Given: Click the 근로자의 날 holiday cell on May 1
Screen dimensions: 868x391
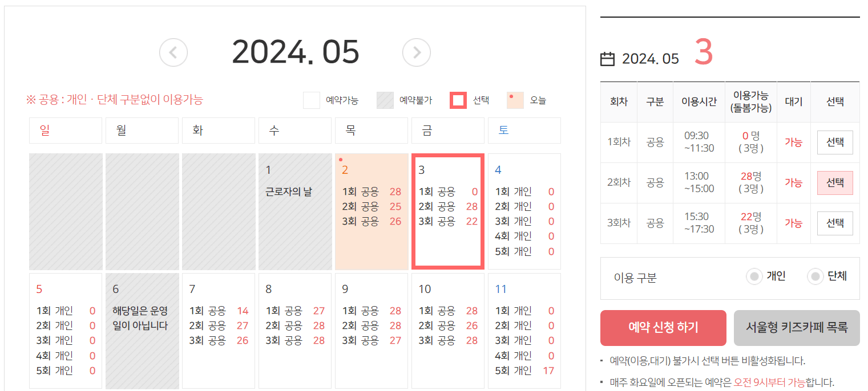Looking at the screenshot, I should [295, 211].
